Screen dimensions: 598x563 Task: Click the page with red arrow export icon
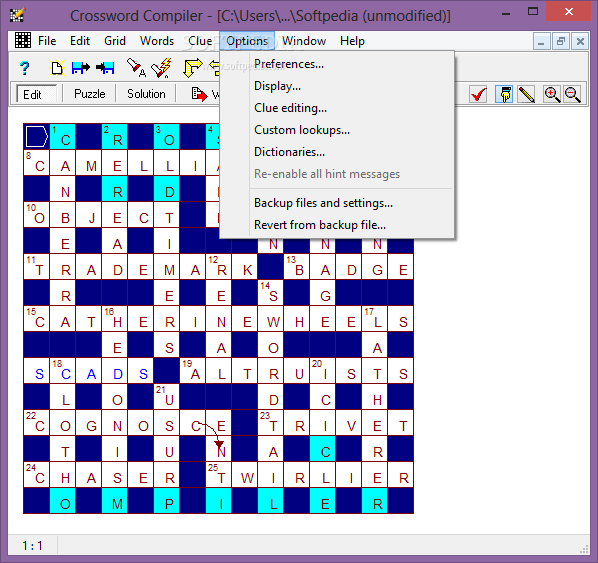pyautogui.click(x=199, y=94)
